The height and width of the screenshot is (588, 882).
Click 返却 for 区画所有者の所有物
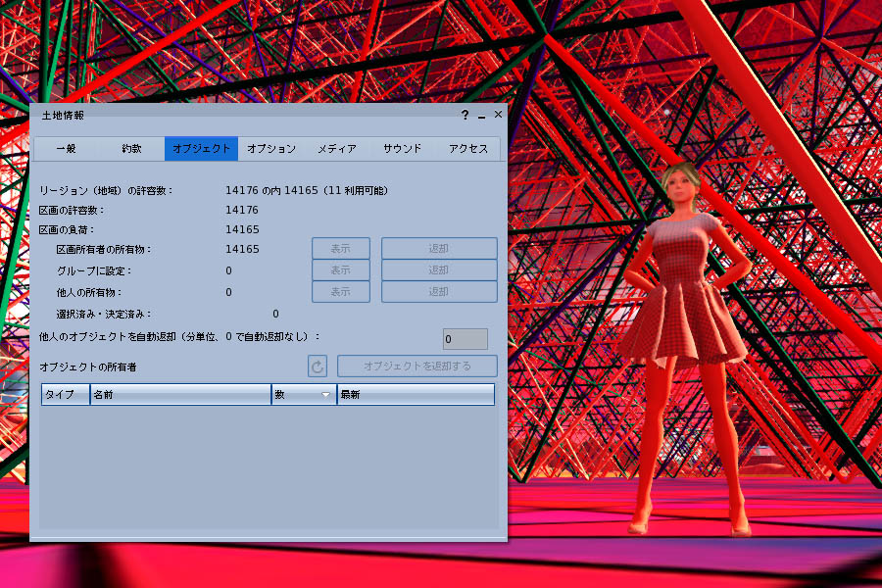click(x=439, y=249)
